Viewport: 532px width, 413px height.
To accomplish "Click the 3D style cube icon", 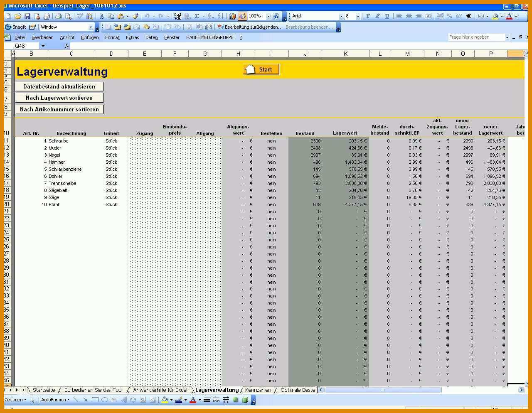I will pos(245,400).
